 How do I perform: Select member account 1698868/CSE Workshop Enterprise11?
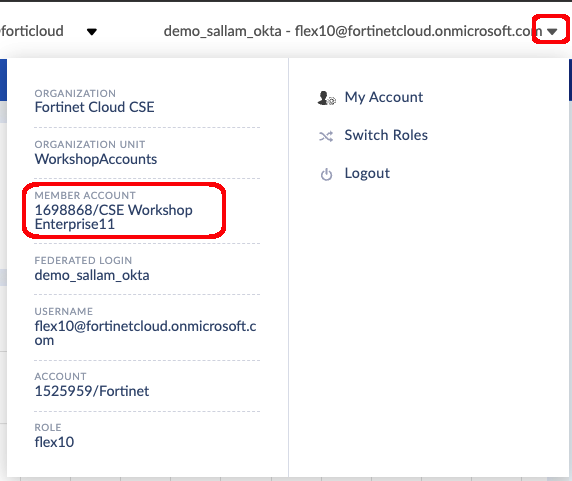tap(113, 217)
